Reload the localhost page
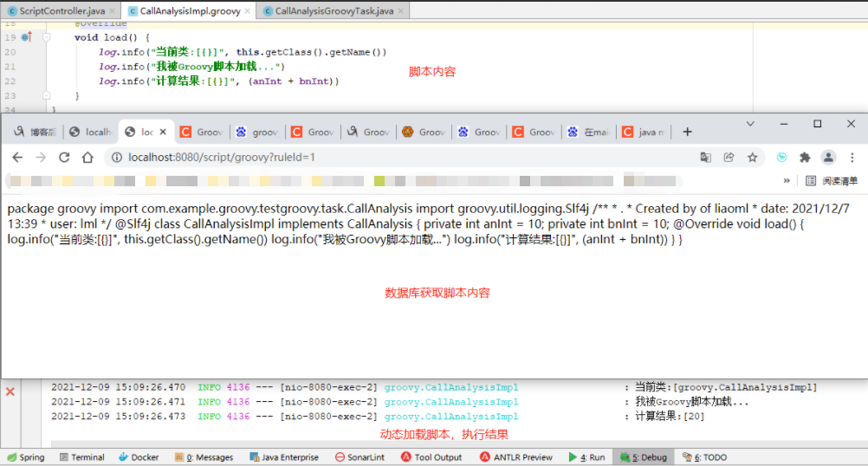This screenshot has height=466, width=868. pyautogui.click(x=64, y=157)
